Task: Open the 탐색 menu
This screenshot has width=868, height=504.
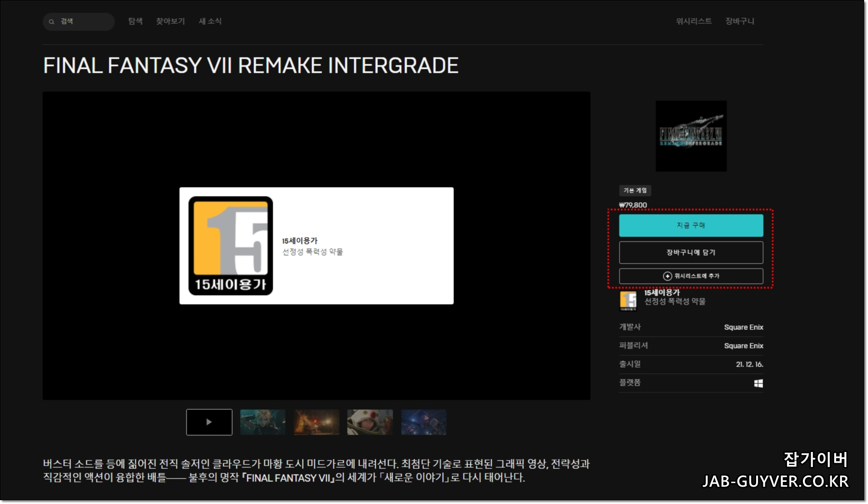Action: [x=136, y=21]
